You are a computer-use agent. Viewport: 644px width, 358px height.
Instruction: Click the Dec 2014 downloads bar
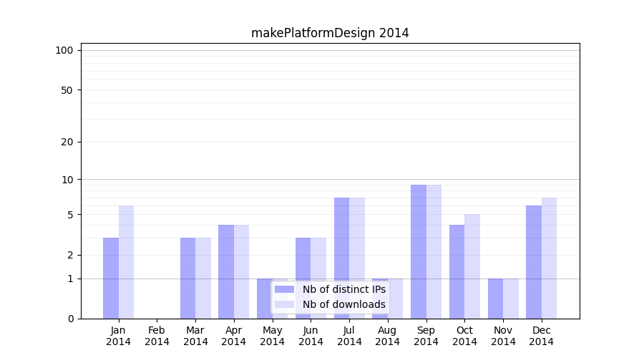[549, 258]
